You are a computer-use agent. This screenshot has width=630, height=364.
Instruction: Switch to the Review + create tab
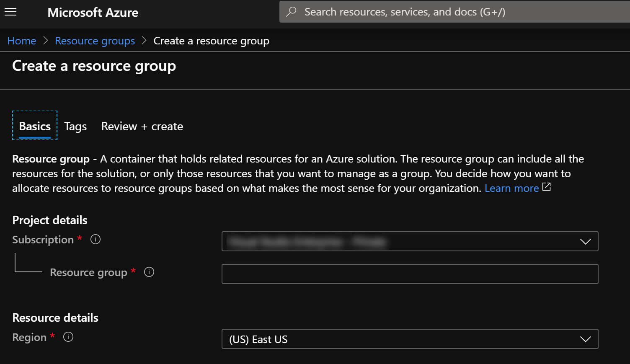tap(142, 126)
